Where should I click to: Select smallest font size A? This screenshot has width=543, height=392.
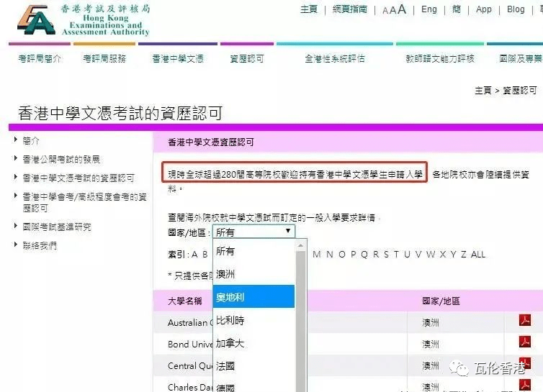[x=385, y=10]
